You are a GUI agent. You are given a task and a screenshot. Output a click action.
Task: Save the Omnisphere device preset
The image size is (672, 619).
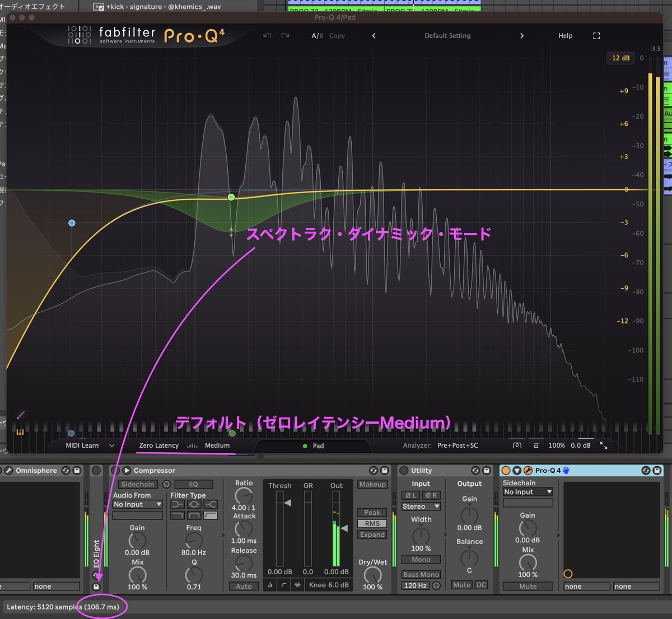(x=77, y=471)
